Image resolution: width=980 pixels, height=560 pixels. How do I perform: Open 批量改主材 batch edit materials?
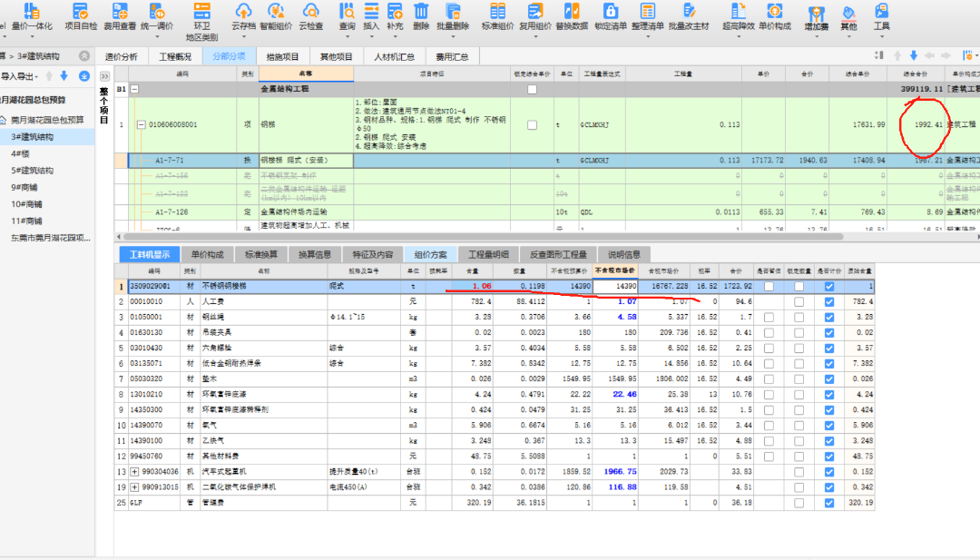(x=689, y=11)
